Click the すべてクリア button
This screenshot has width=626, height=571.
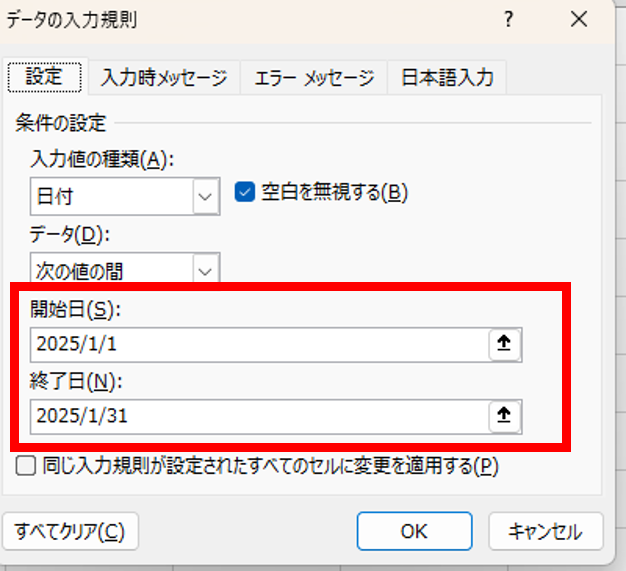[70, 530]
